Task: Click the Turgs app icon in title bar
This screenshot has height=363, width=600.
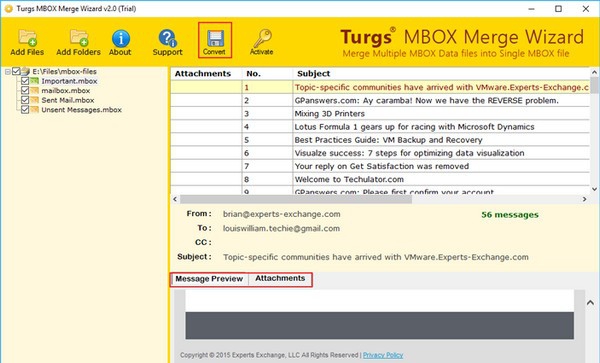Action: (x=8, y=8)
